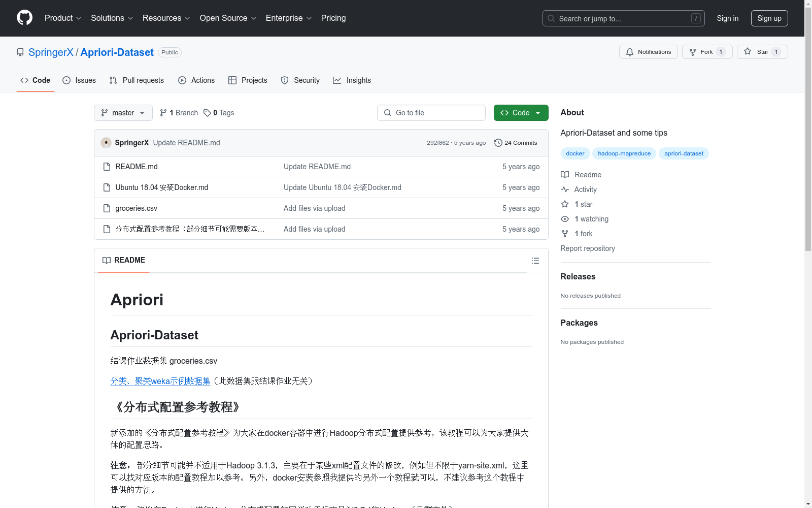
Task: Open the green Code clone dropdown
Action: click(521, 113)
